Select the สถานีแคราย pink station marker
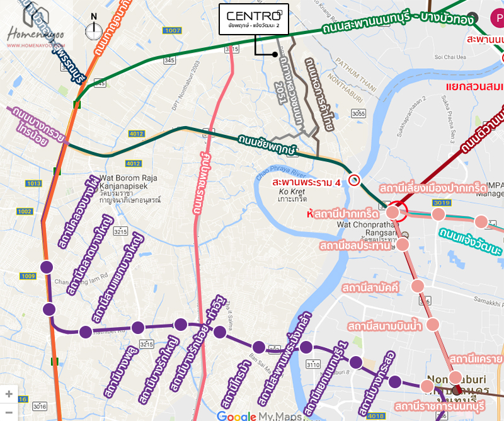The height and width of the screenshot is (421, 504). pos(455,378)
